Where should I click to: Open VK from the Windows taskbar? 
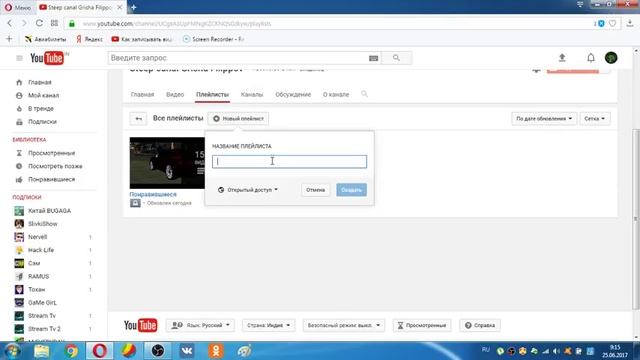tap(187, 351)
